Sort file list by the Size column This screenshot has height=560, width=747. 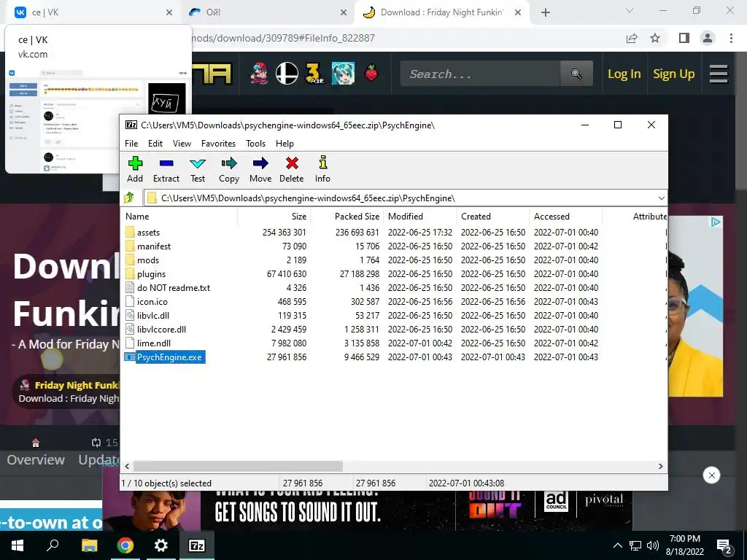click(x=274, y=216)
